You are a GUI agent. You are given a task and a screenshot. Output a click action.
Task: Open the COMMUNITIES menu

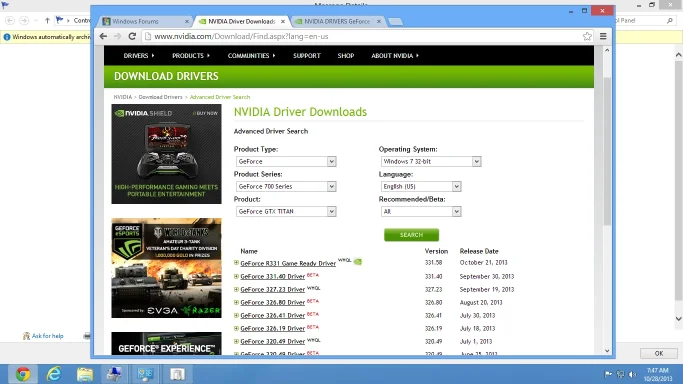click(x=251, y=56)
